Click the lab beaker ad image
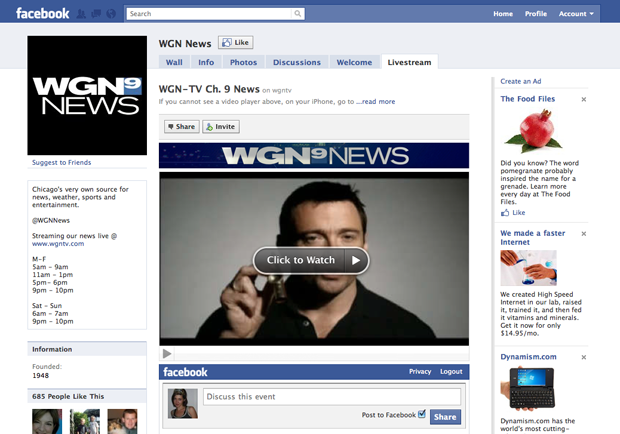The width and height of the screenshot is (620, 434). pos(528,268)
